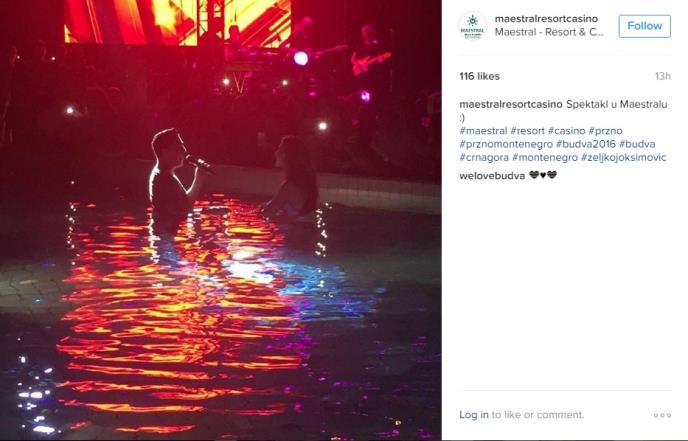The width and height of the screenshot is (688, 441).
Task: Click the #crnagora hashtag
Action: tap(484, 157)
